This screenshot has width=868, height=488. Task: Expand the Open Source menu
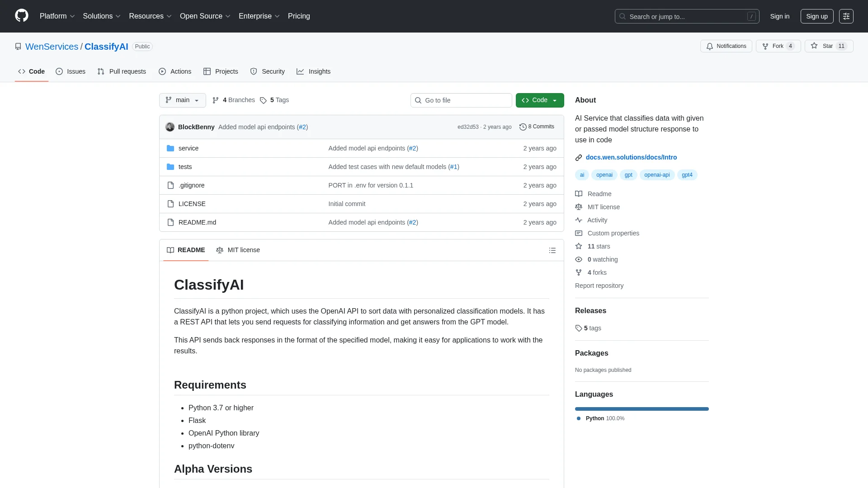[205, 16]
